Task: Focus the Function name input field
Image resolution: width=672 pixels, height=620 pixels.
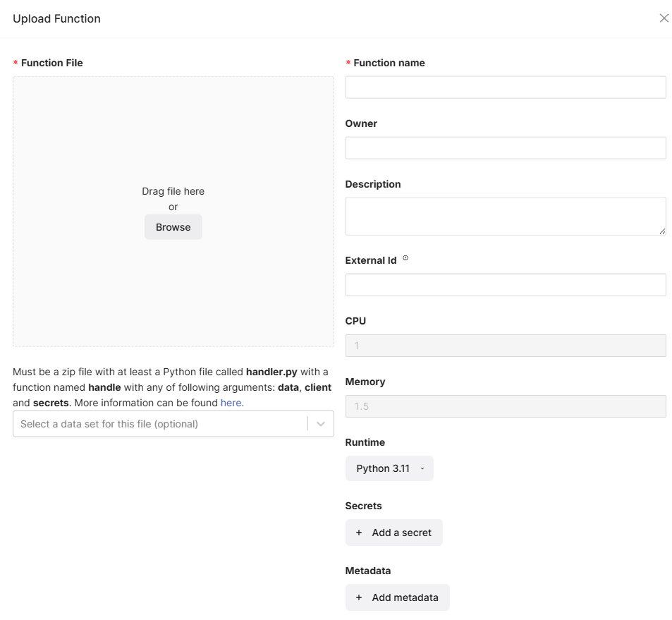Action: (506, 87)
